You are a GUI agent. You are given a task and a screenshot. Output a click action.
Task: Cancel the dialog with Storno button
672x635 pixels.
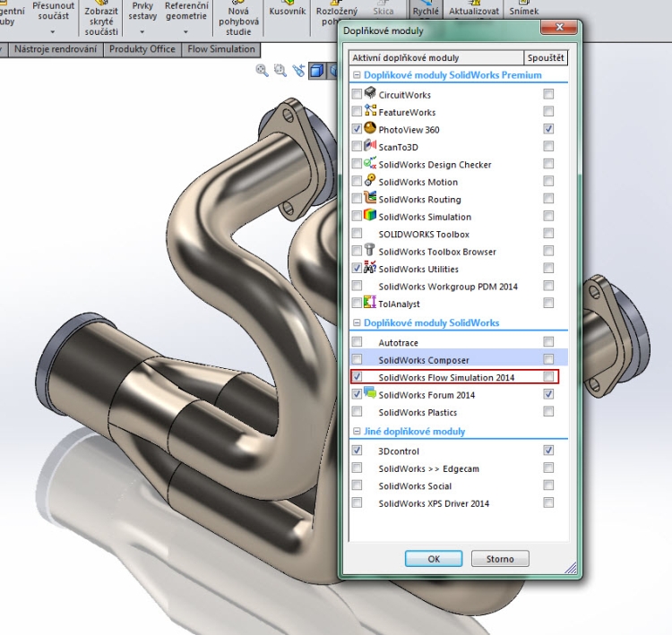500,559
